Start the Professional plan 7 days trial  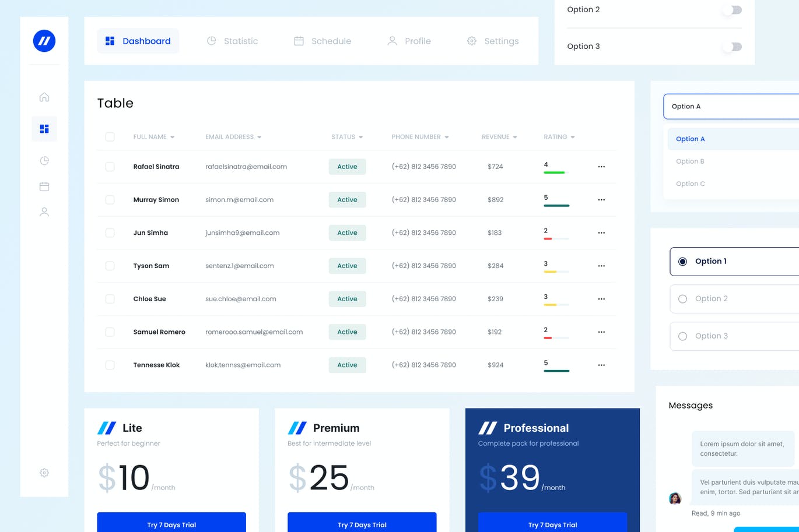click(x=552, y=523)
